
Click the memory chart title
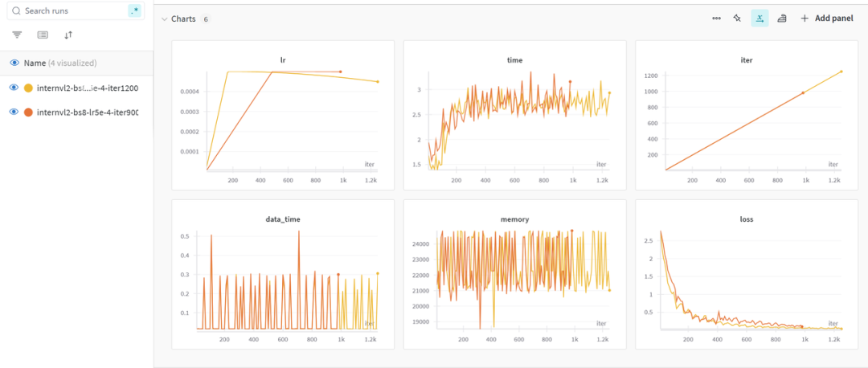(515, 219)
